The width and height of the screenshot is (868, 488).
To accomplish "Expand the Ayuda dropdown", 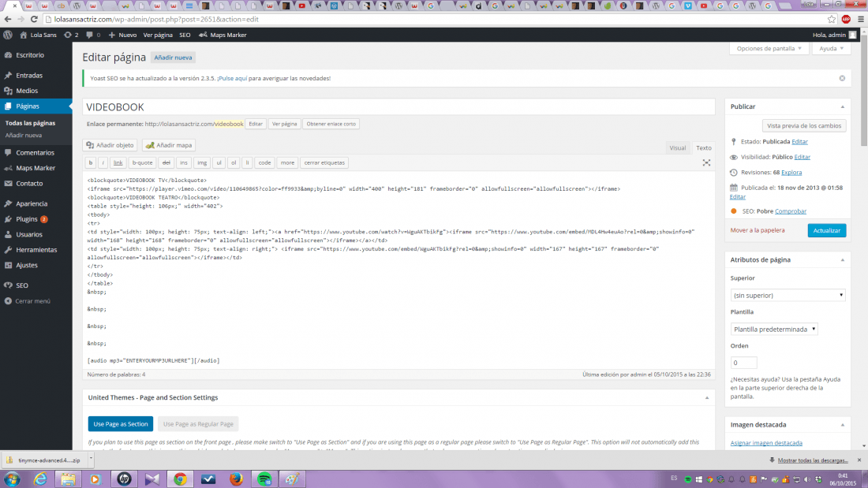I will [832, 49].
